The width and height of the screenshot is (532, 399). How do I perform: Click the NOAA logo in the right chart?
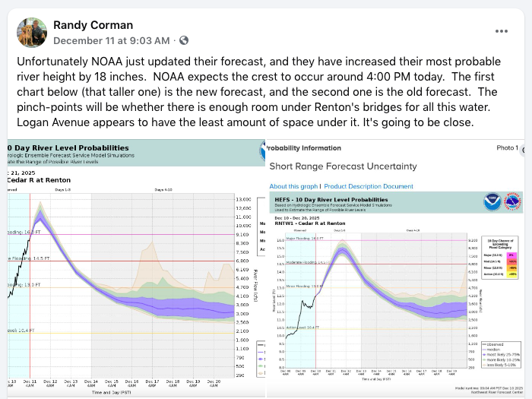492,201
